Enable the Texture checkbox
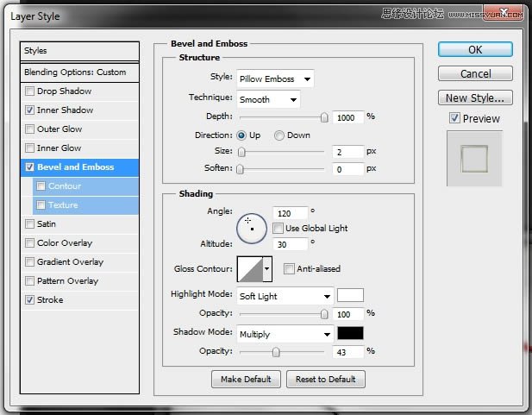Screen dimensions: 532x415 (x=41, y=205)
